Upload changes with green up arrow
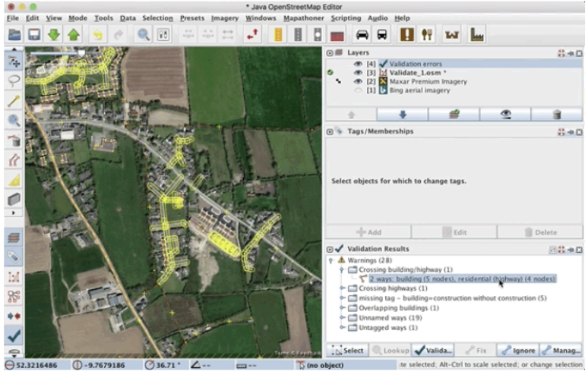The image size is (588, 381). (x=74, y=35)
